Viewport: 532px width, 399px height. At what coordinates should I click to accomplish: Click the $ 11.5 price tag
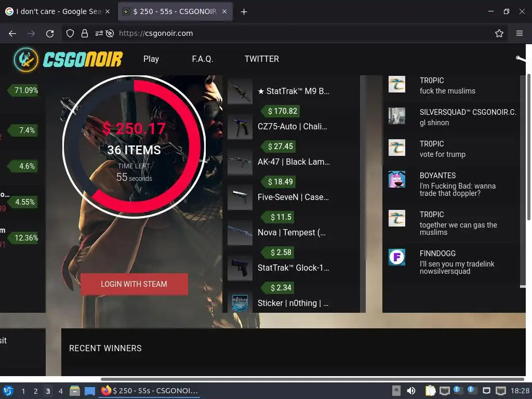click(278, 217)
